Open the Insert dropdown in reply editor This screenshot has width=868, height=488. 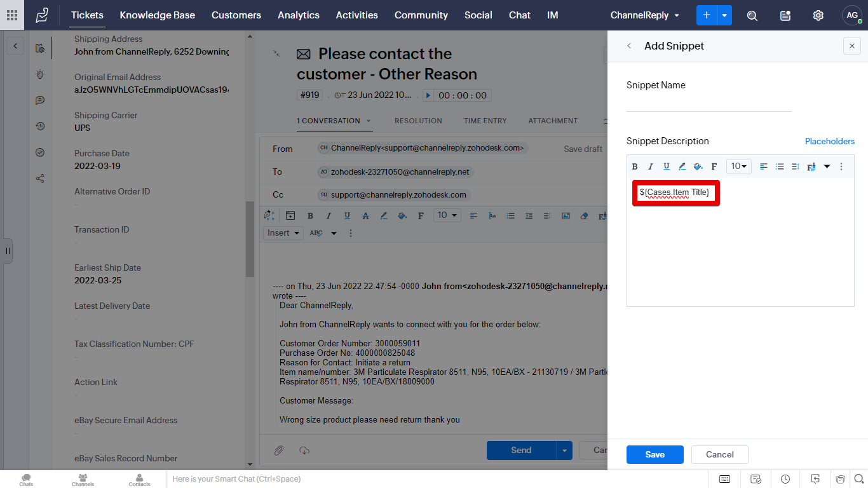coord(283,233)
